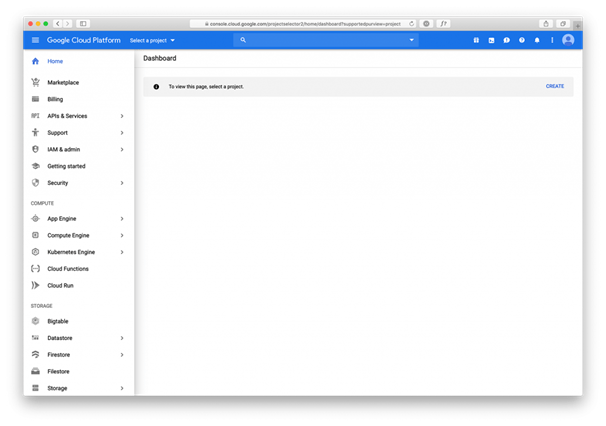Click the App Engine icon

click(36, 218)
